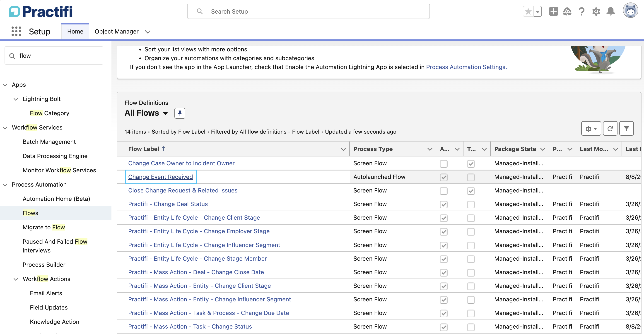
Task: Select Flows in the setup tree
Action: coord(31,213)
